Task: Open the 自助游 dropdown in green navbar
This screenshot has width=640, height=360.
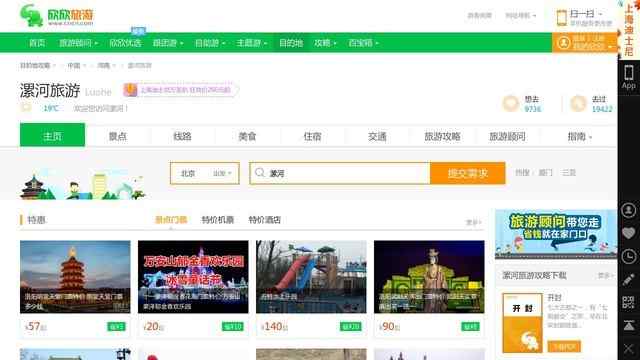Action: 210,43
